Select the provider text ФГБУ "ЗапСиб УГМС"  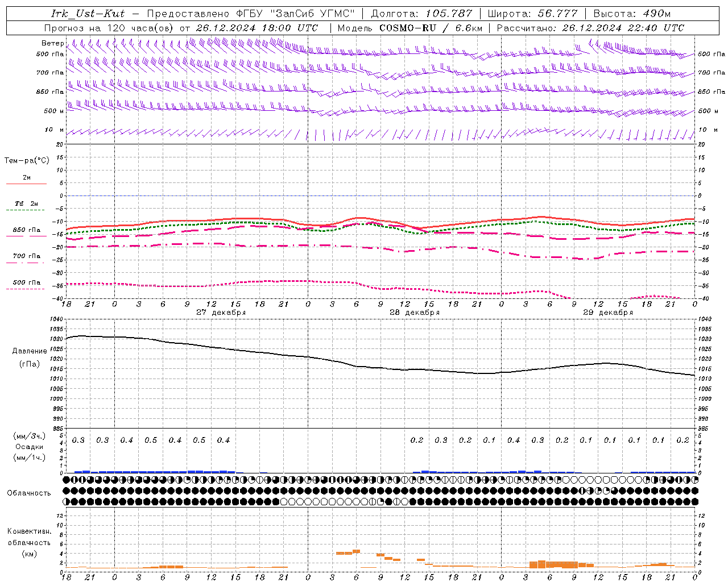tap(295, 14)
